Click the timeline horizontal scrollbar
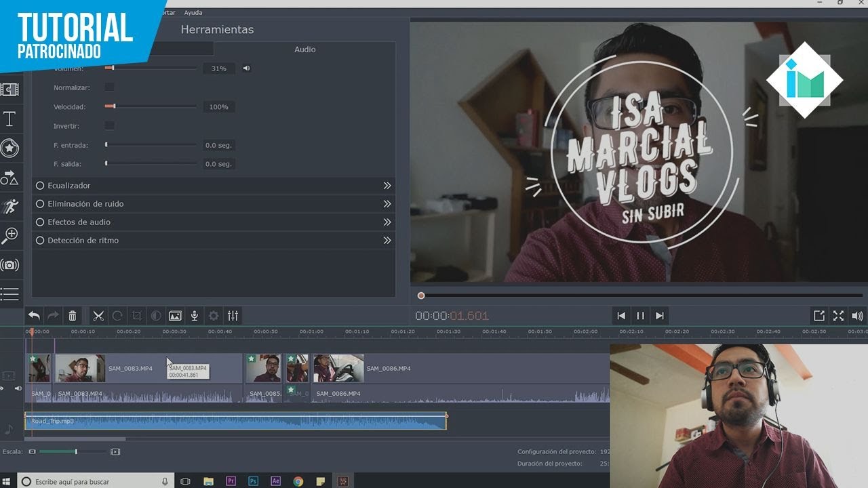Image resolution: width=868 pixels, height=488 pixels. [x=75, y=439]
